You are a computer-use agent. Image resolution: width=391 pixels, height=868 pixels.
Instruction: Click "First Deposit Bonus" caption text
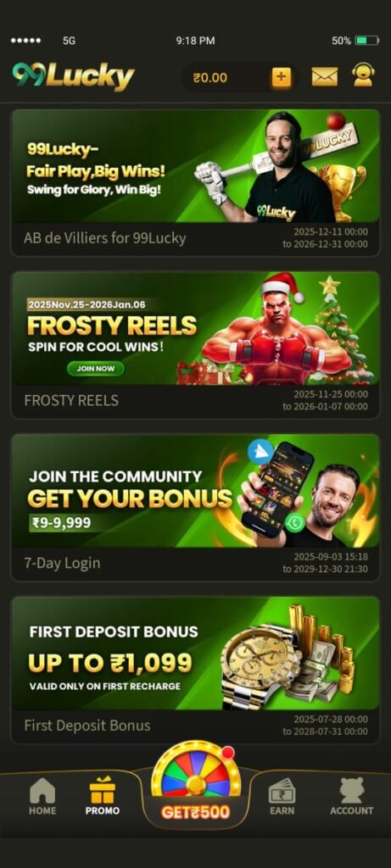(87, 726)
